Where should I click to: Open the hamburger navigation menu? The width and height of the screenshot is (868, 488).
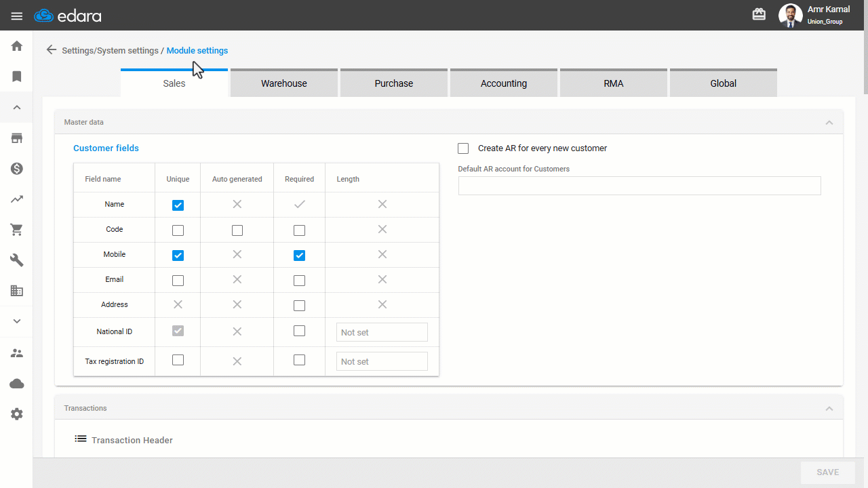tap(17, 16)
